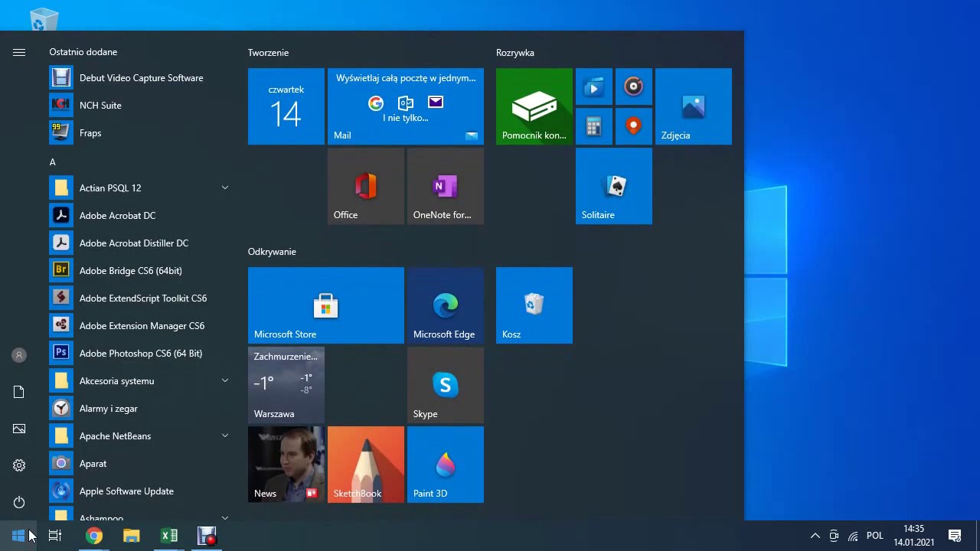Viewport: 980px width, 551px height.
Task: Open Adobe Acrobat Distiller DC
Action: (x=141, y=243)
